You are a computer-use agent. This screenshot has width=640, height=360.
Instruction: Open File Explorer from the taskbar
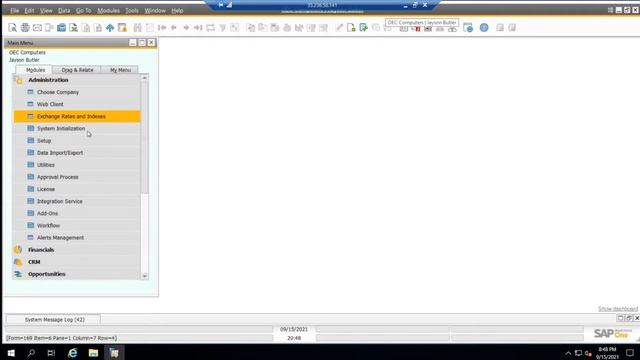pyautogui.click(x=93, y=353)
